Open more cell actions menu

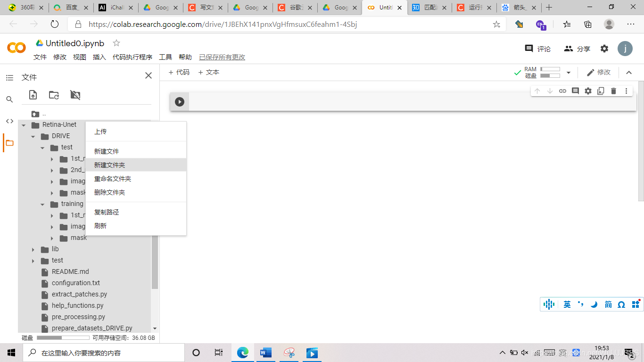coord(626,91)
